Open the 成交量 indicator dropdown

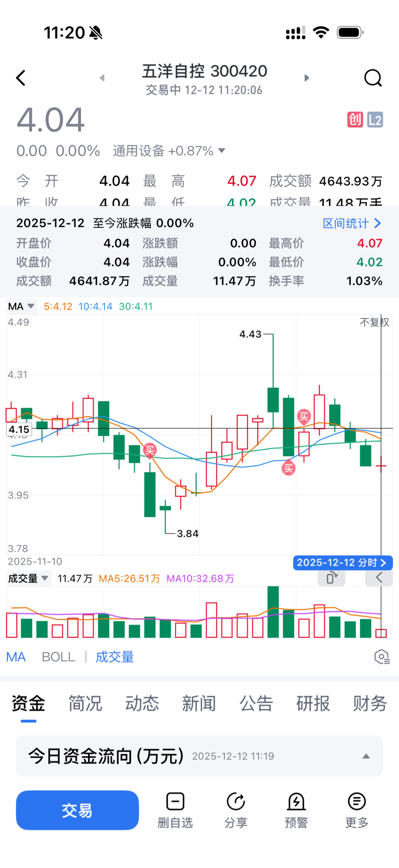[29, 578]
